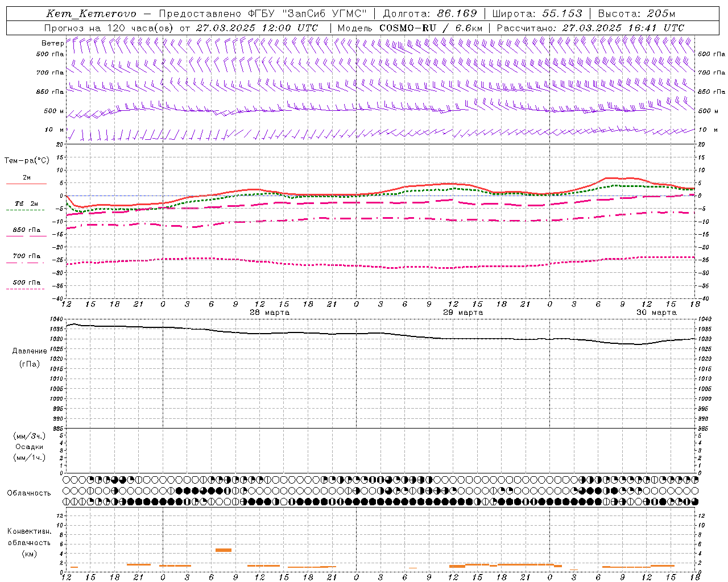Click the (мм/1ч.) precipitation unit label
Screen dimensions: 728x582
tap(30, 458)
